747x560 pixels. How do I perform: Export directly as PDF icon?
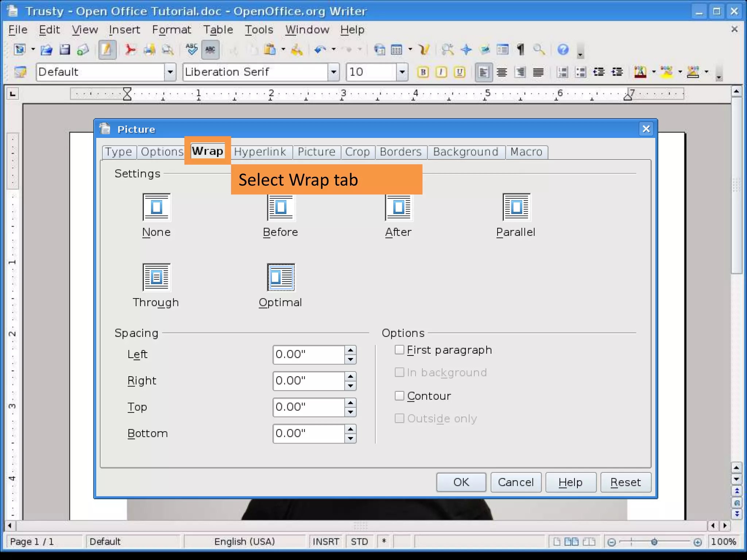[x=130, y=50]
